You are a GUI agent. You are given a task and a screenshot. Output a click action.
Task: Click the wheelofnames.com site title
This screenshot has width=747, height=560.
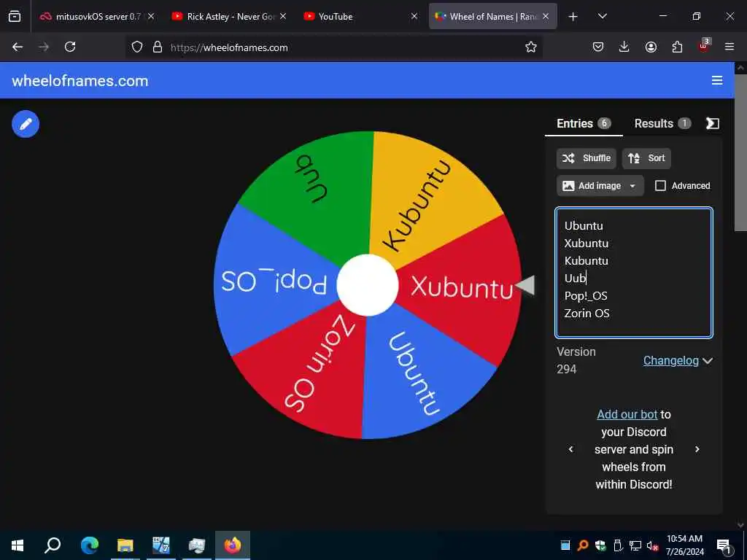80,81
